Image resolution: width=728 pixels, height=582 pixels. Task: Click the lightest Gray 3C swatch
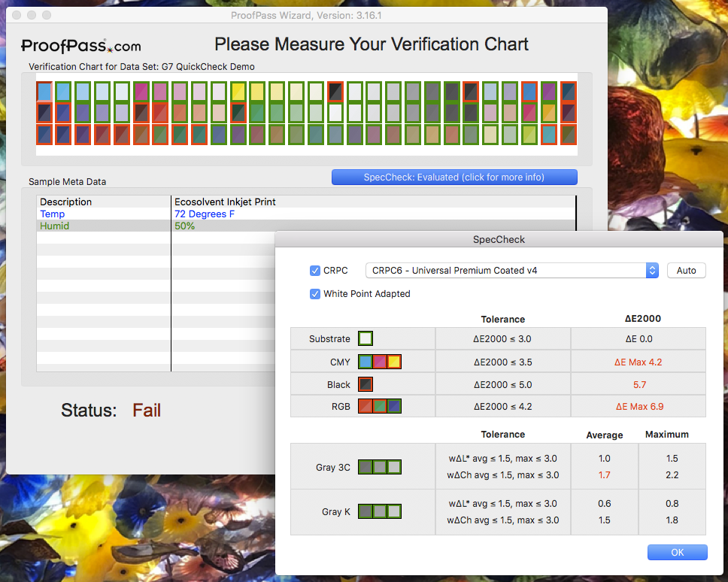394,467
